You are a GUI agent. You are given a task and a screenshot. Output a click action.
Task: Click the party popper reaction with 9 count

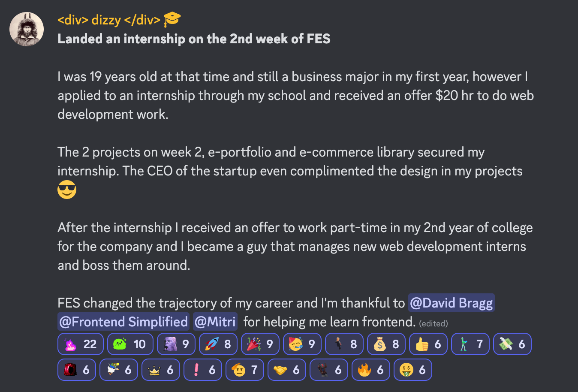click(260, 344)
